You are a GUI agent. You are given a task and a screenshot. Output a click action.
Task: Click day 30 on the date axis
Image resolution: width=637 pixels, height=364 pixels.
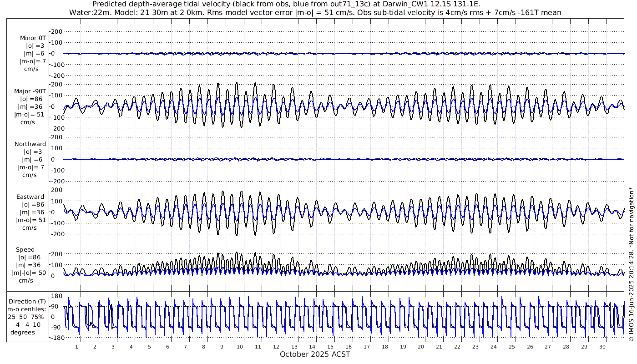click(x=602, y=346)
